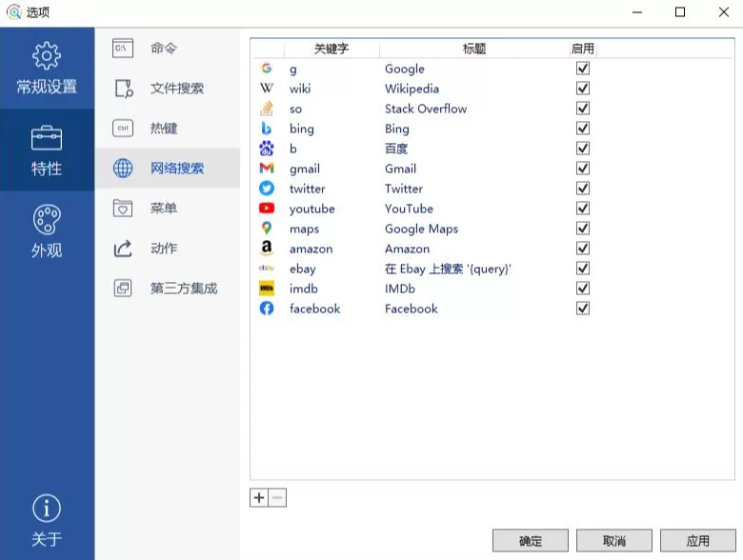Viewport: 743px width, 560px height.
Task: Select the 特性 toolbox section
Action: tap(47, 150)
